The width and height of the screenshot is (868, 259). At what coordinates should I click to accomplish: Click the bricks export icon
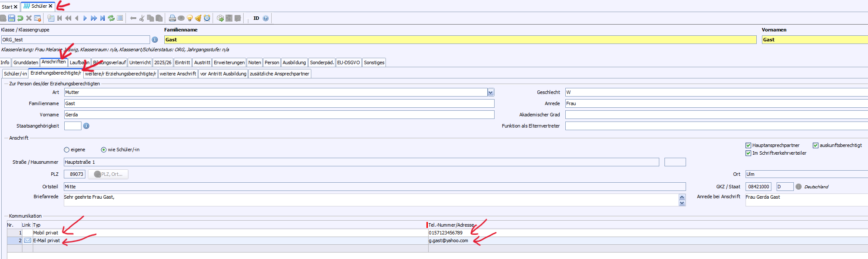pyautogui.click(x=220, y=18)
